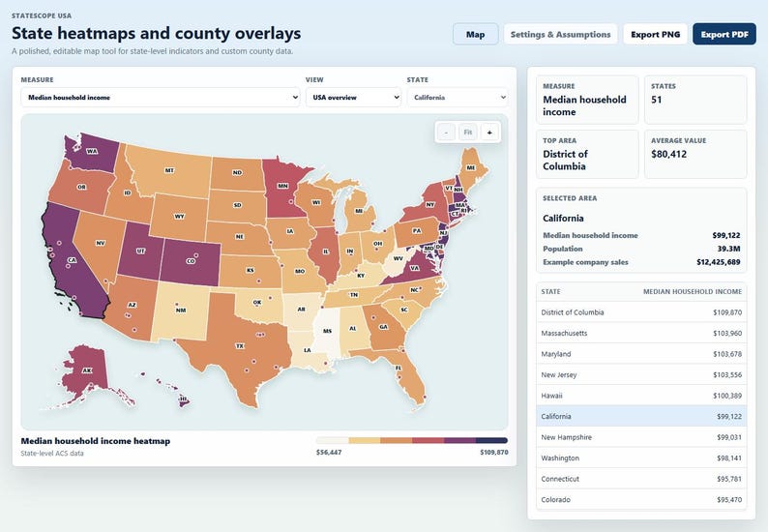Select Virginia on the map

click(x=415, y=268)
